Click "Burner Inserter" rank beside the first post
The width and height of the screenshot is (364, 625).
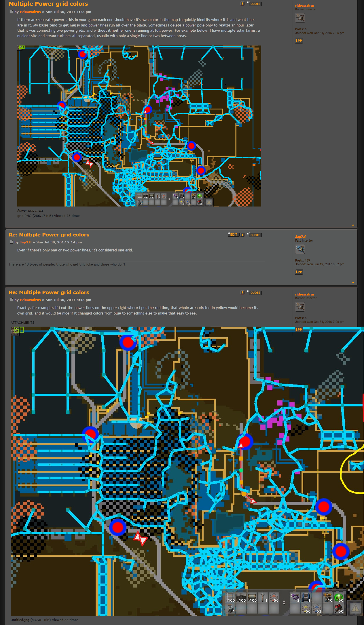click(x=306, y=9)
